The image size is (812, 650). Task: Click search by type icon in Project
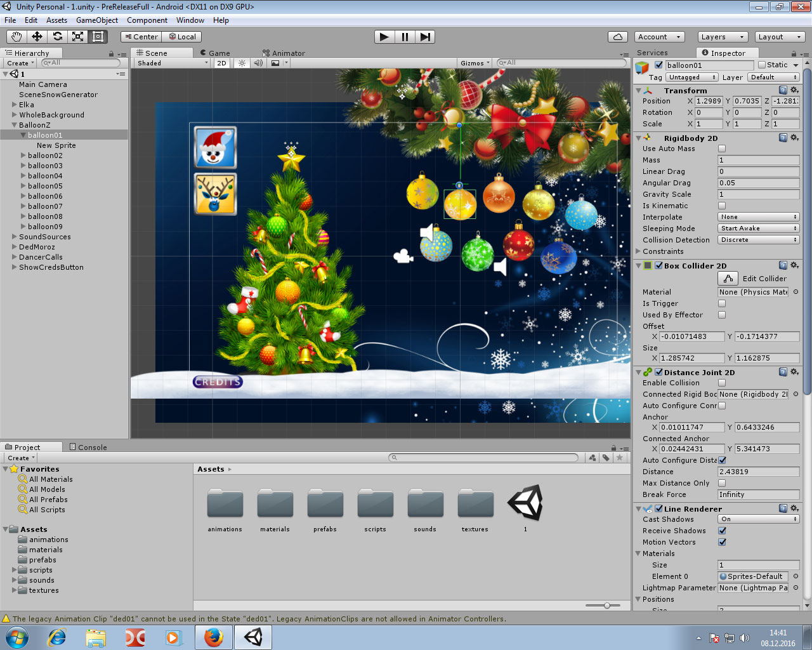(593, 458)
